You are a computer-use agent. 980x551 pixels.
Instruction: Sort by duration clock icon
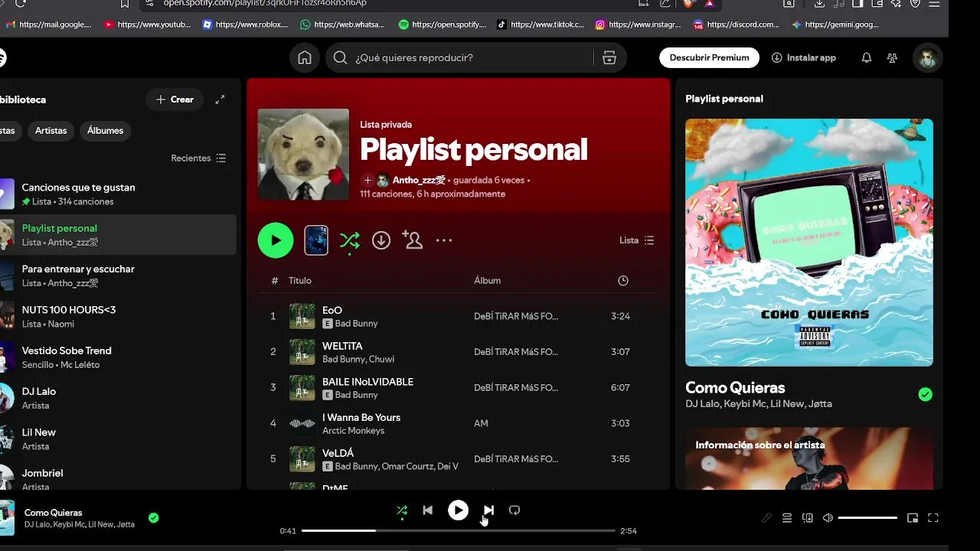tap(623, 281)
